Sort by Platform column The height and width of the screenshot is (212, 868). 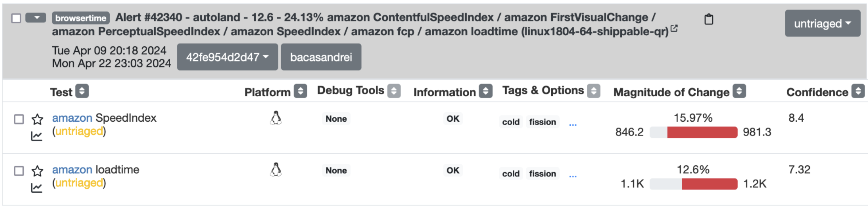click(300, 91)
